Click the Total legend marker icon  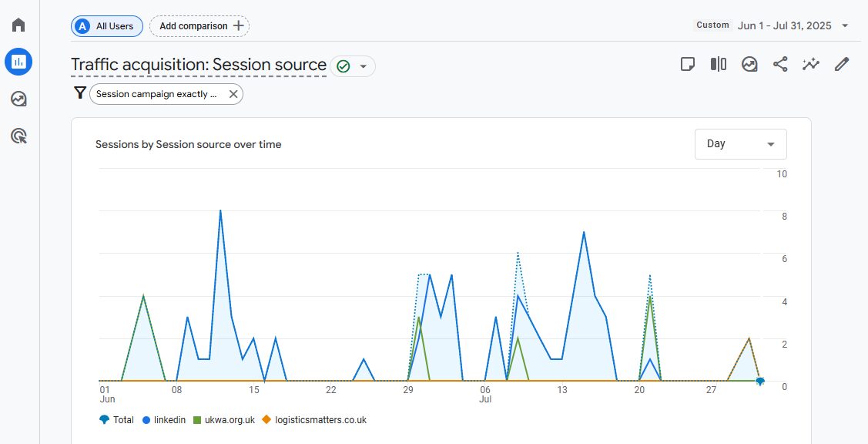click(104, 420)
